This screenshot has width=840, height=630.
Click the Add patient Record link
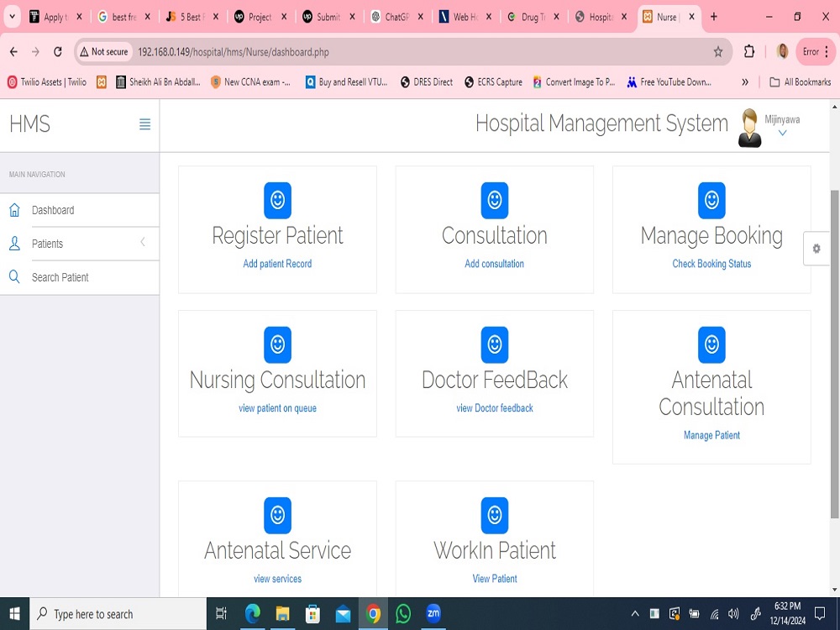[277, 264]
